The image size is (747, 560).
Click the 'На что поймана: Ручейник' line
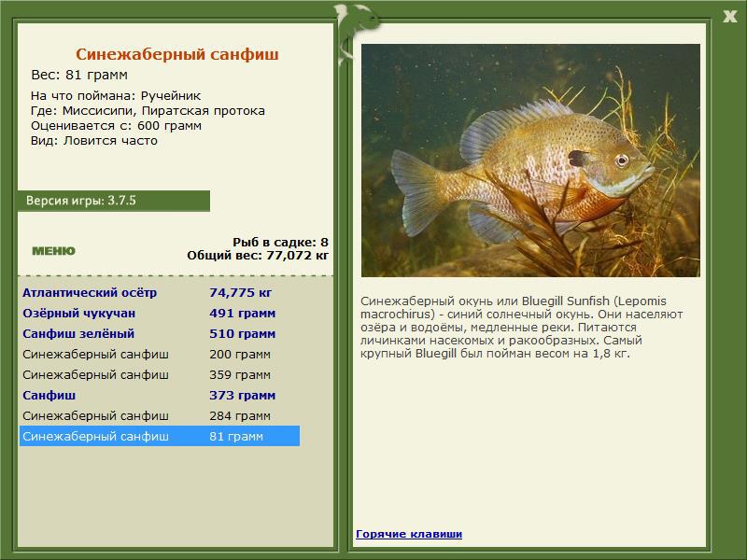coord(116,96)
